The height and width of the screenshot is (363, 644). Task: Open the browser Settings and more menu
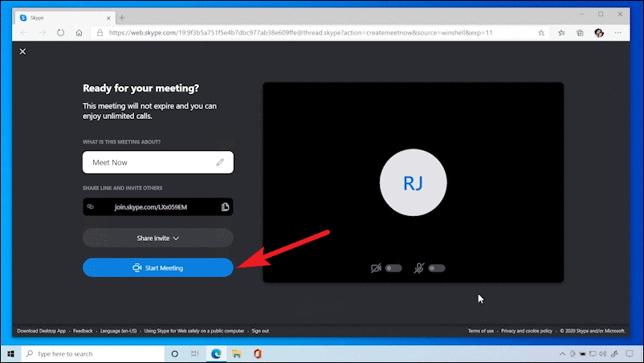click(x=618, y=33)
